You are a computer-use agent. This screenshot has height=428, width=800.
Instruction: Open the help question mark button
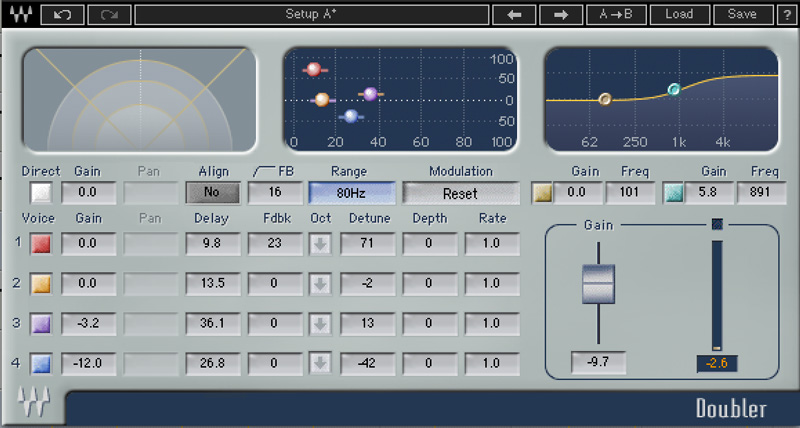[x=786, y=15]
